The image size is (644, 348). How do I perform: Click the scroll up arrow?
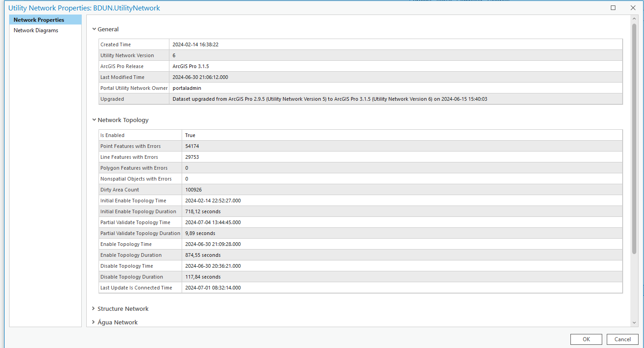tap(634, 18)
